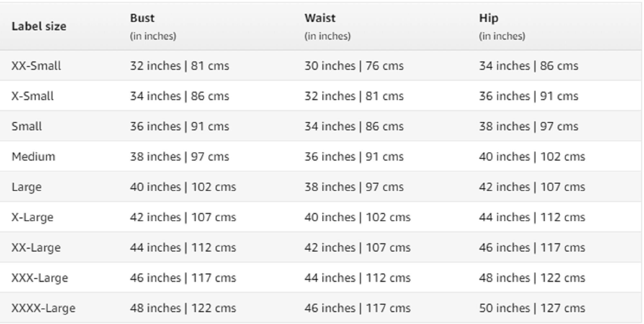Click the XX-Small bust measurement cell
644x324 pixels.
[179, 66]
